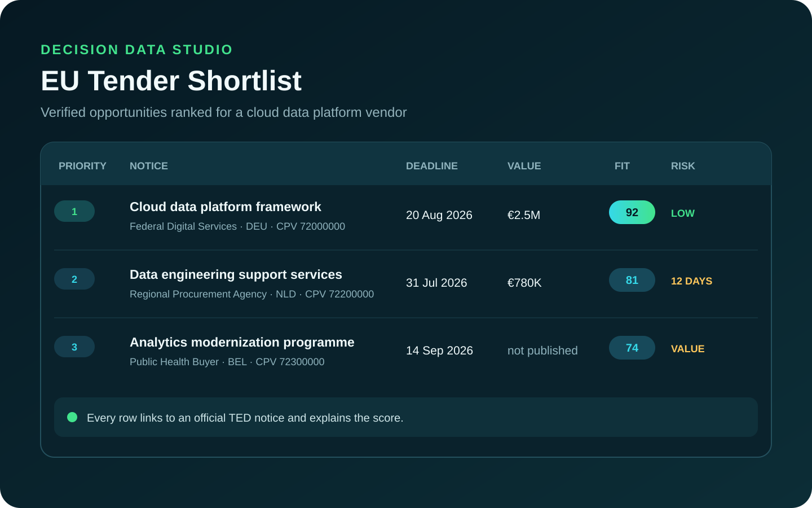Open Analytics modernization programme notice
The width and height of the screenshot is (812, 508).
coord(242,342)
